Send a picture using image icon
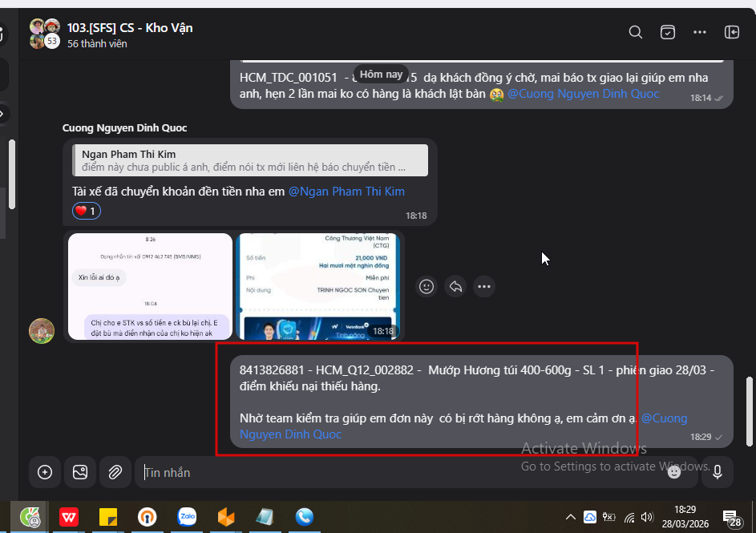This screenshot has width=756, height=533. [80, 472]
